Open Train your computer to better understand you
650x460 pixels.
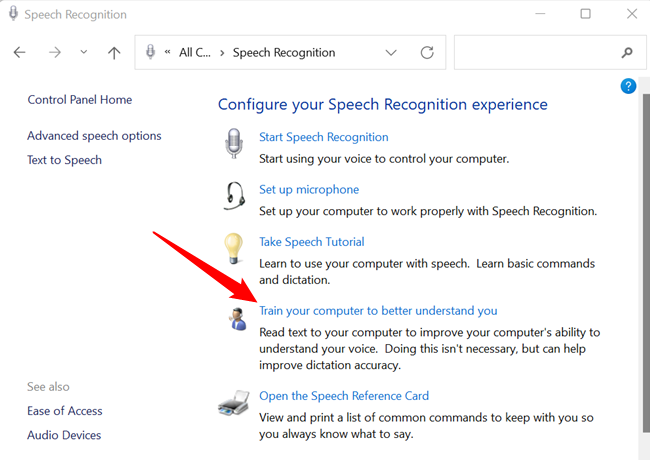[378, 311]
